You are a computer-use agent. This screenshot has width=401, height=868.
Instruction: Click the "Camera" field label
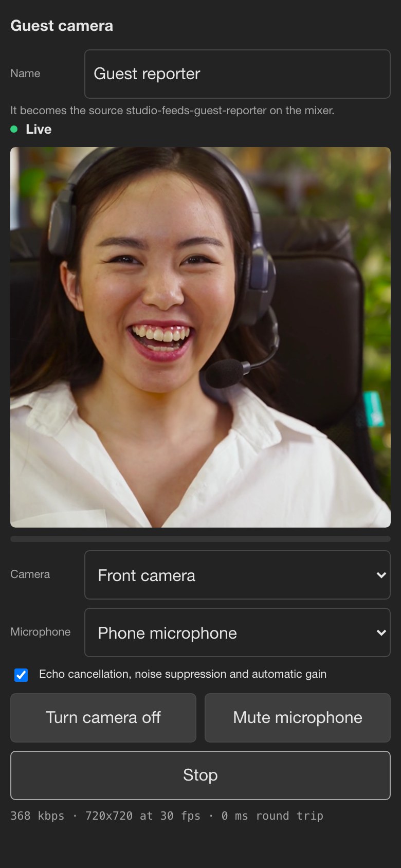tap(30, 574)
